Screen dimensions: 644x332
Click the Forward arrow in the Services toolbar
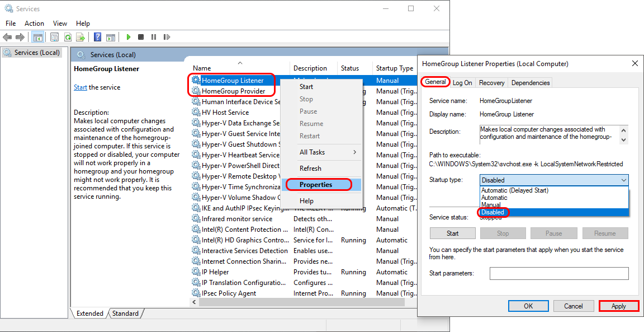[20, 37]
